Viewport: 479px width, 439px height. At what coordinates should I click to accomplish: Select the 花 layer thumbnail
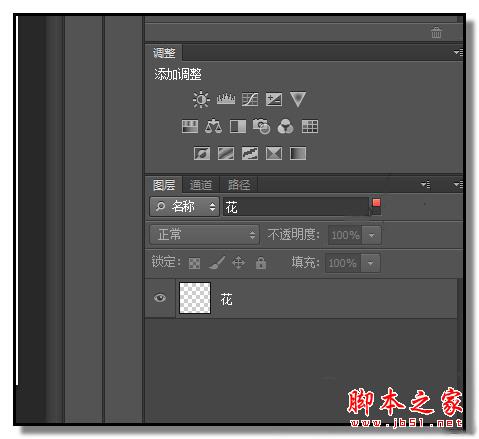(195, 298)
